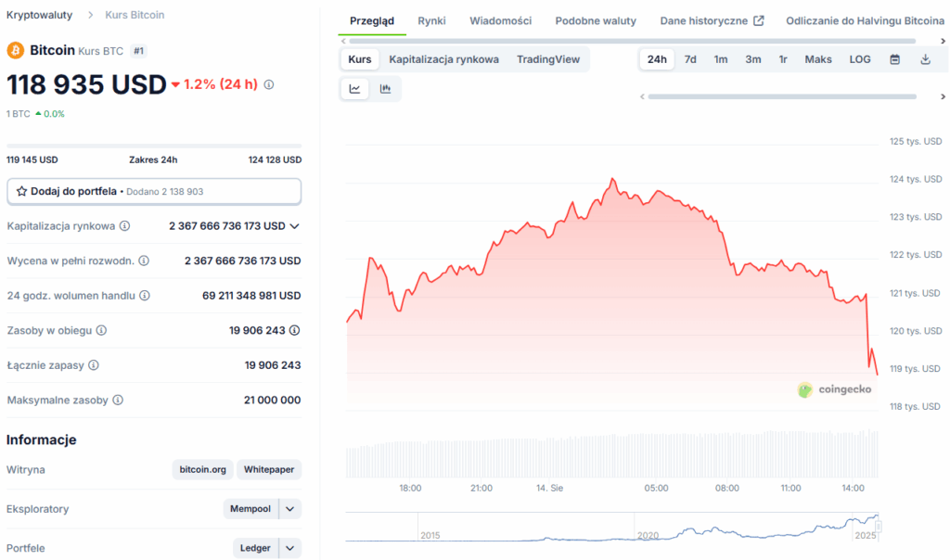Click the tabs horizontal scrollbar
The width and height of the screenshot is (950, 560).
tap(633, 41)
